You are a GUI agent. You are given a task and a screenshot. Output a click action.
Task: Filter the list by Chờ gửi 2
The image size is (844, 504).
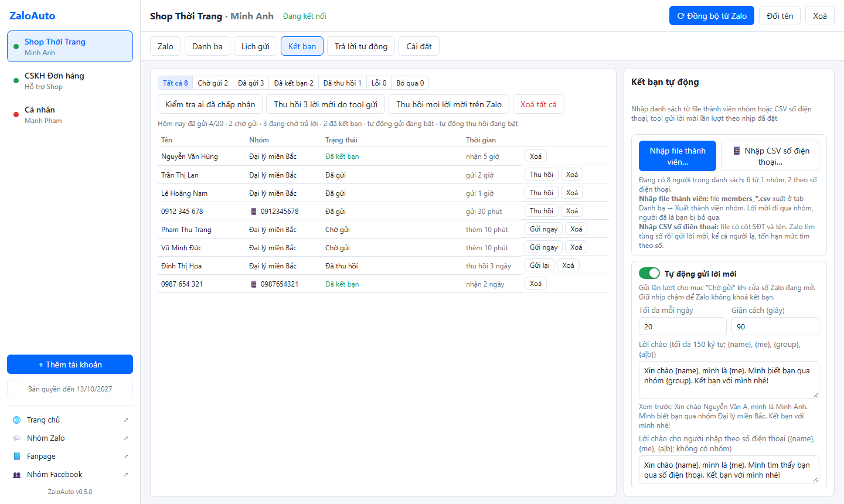[213, 83]
